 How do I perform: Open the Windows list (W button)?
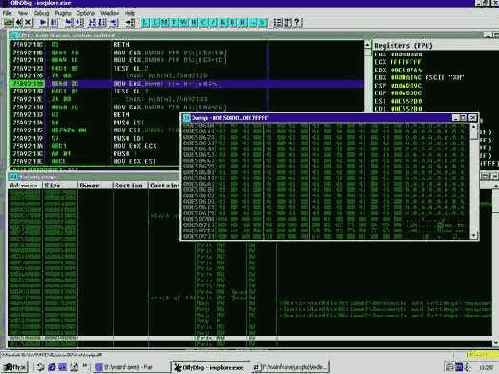pyautogui.click(x=184, y=23)
